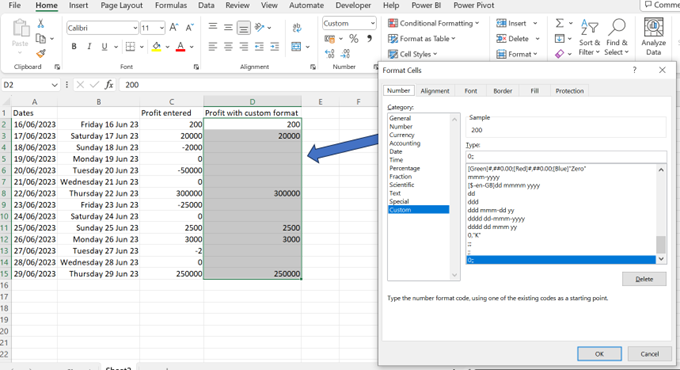The image size is (680, 370).
Task: Open the Page Layout ribbon tab
Action: (x=121, y=5)
